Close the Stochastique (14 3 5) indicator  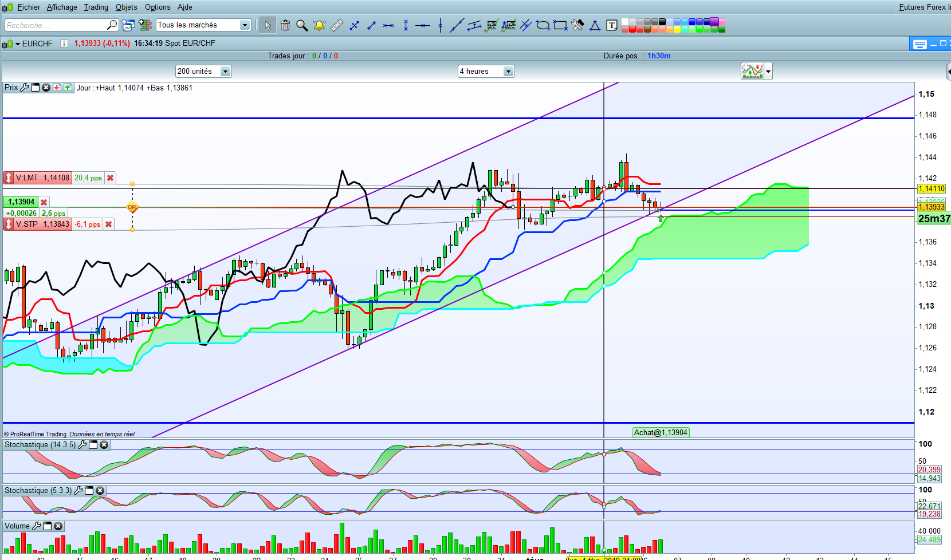pos(104,445)
